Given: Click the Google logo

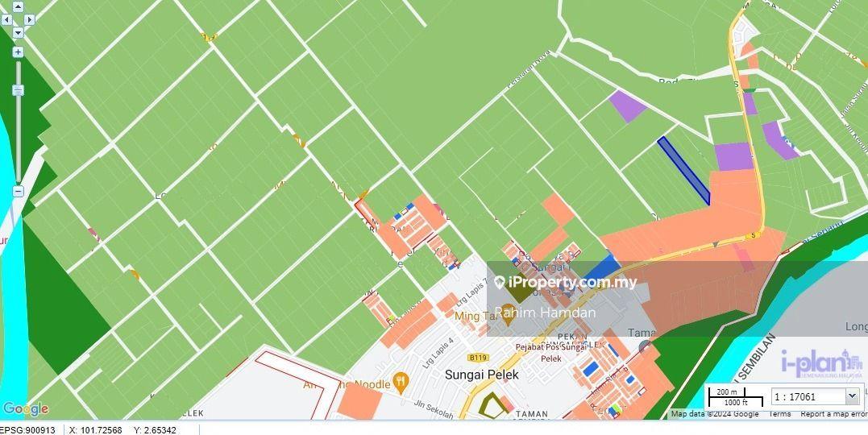Looking at the screenshot, I should 25,409.
